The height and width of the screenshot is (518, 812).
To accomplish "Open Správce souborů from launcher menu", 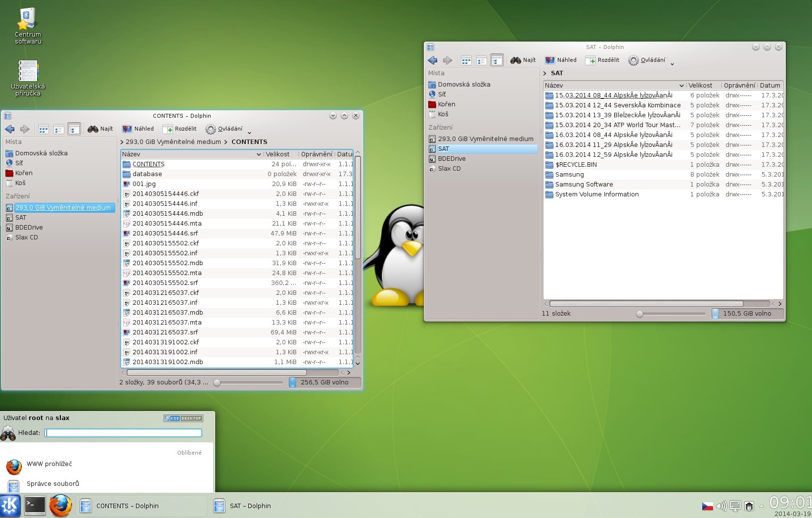I will [x=52, y=484].
